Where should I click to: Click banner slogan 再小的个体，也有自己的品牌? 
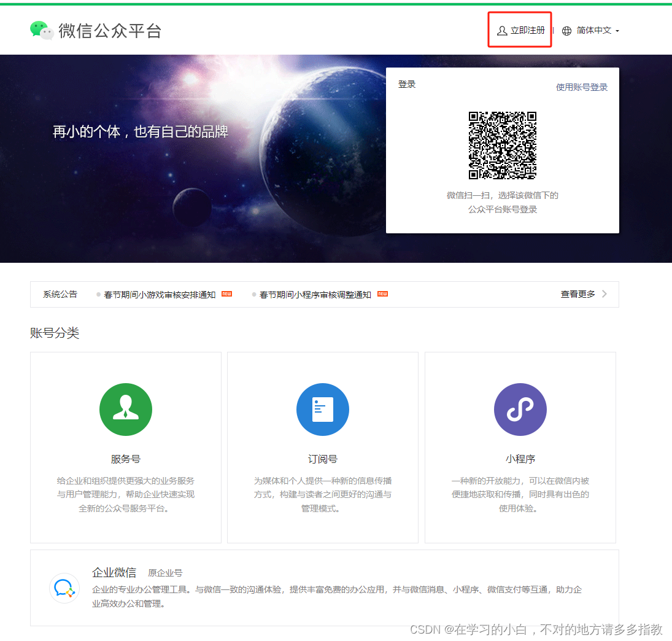coord(141,131)
